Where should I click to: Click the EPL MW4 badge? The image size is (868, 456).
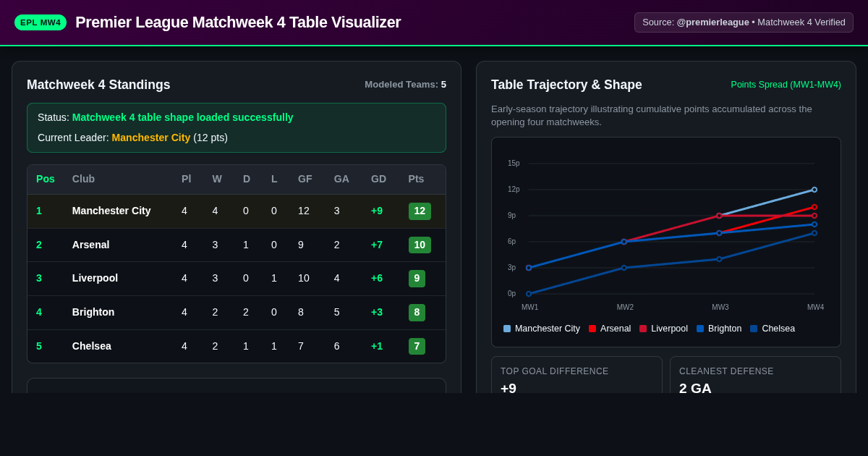41,22
